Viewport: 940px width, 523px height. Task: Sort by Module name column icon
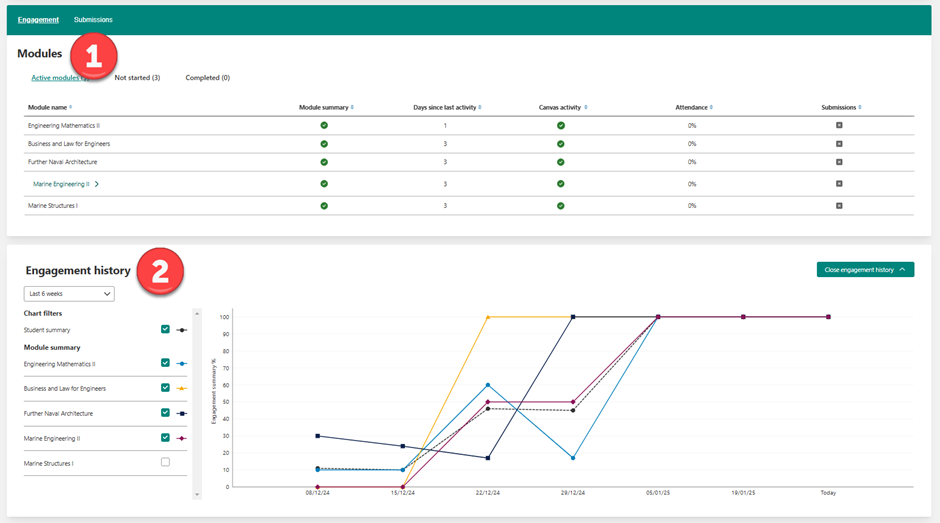point(70,107)
